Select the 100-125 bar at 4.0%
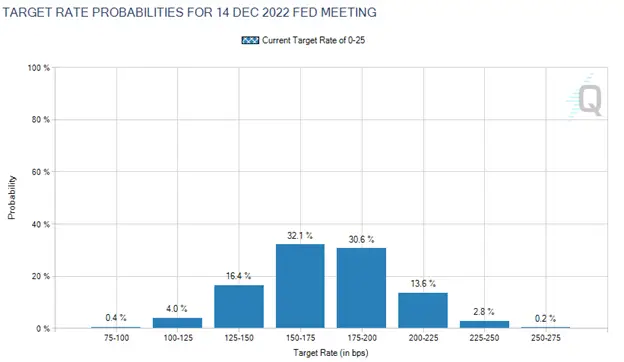This screenshot has height=362, width=624. [177, 323]
